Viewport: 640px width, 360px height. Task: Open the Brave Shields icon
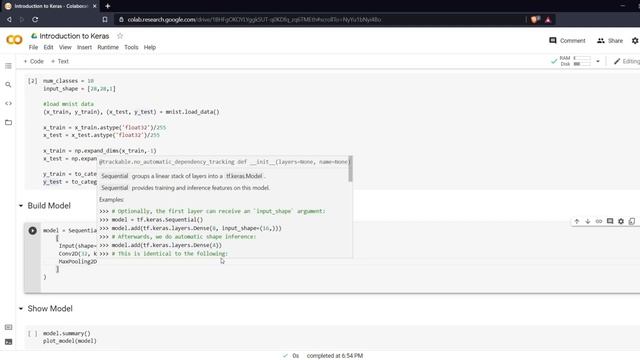pyautogui.click(x=535, y=19)
